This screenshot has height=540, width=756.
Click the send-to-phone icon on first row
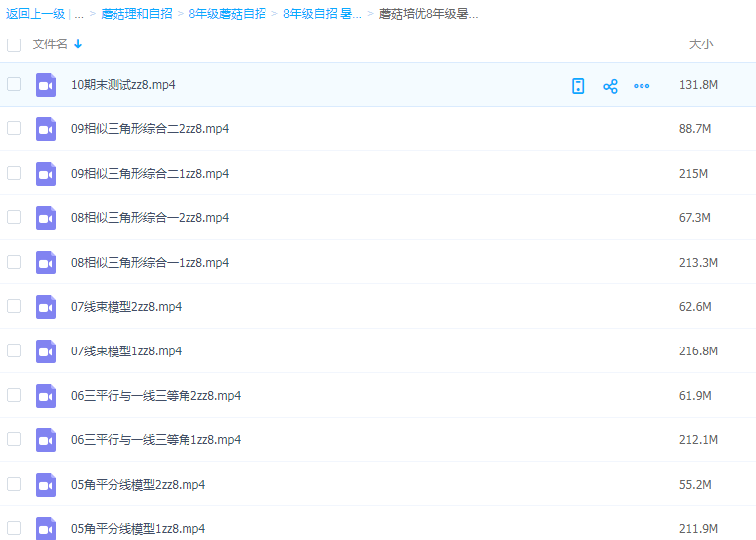tap(578, 86)
